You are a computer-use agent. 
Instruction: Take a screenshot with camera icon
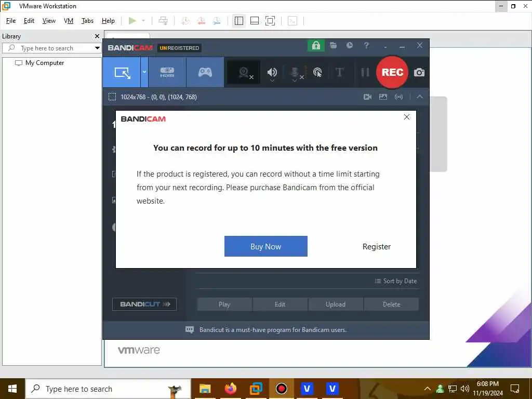point(419,72)
